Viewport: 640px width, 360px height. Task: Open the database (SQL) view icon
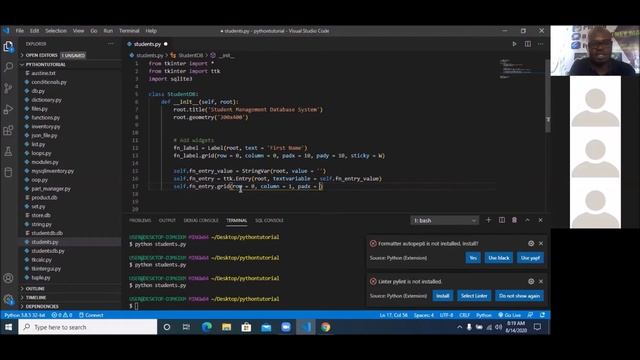coord(8,172)
